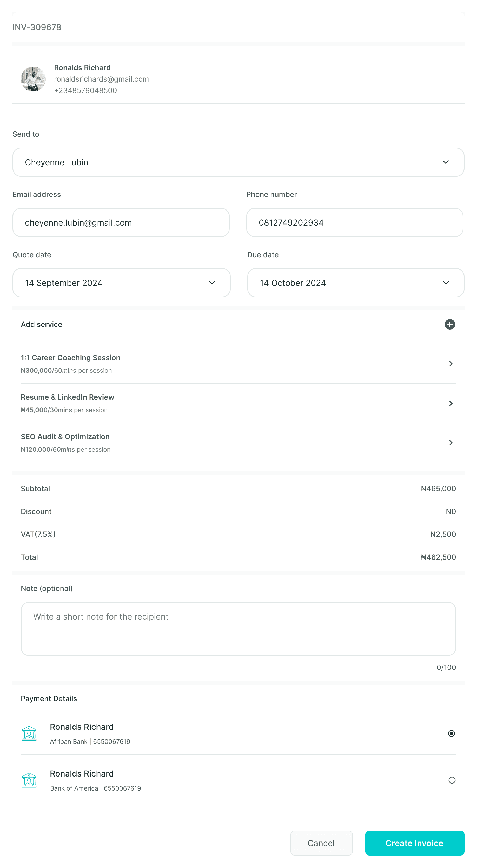The width and height of the screenshot is (477, 868).
Task: Click the plus icon beside Add service
Action: tap(450, 324)
